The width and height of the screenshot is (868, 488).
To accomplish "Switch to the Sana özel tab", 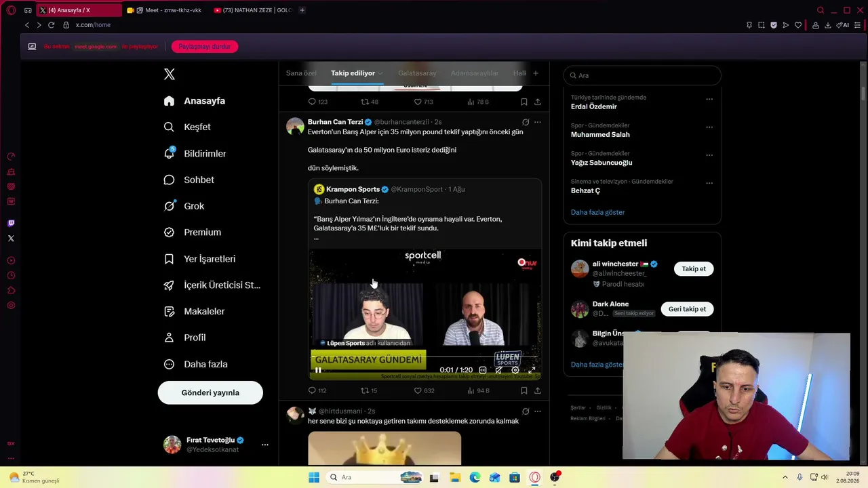I will pos(301,73).
